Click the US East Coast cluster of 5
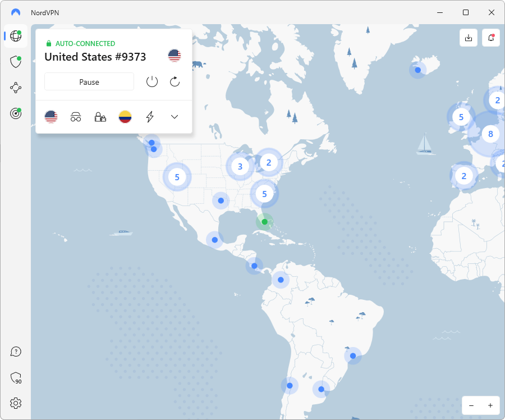Image resolution: width=505 pixels, height=420 pixels. point(264,194)
